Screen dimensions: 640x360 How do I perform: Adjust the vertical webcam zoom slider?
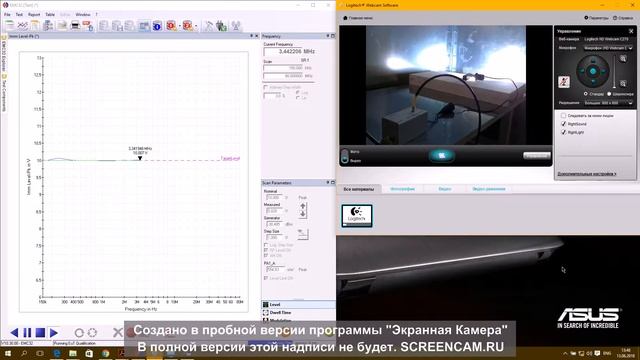point(614,72)
